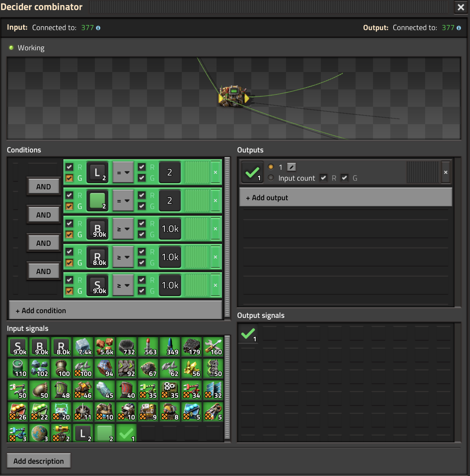Image resolution: width=470 pixels, height=476 pixels.
Task: Click the iron ore 102 input signal
Action: pos(40,369)
